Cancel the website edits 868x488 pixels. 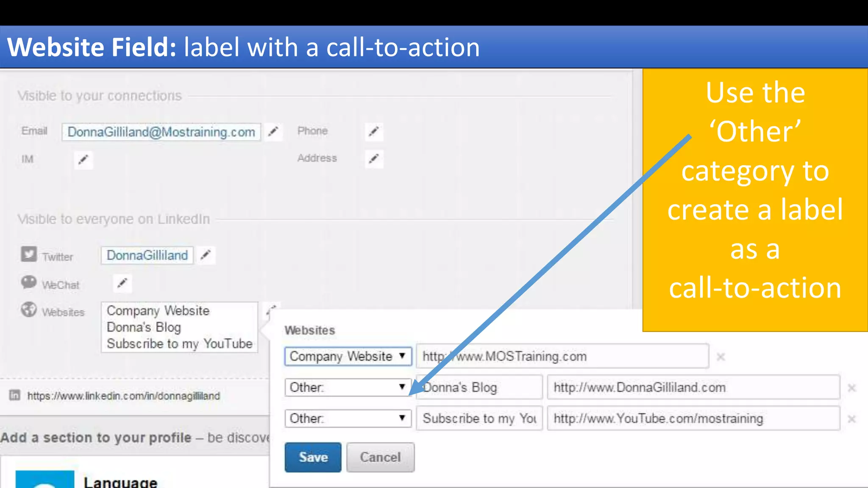tap(380, 457)
